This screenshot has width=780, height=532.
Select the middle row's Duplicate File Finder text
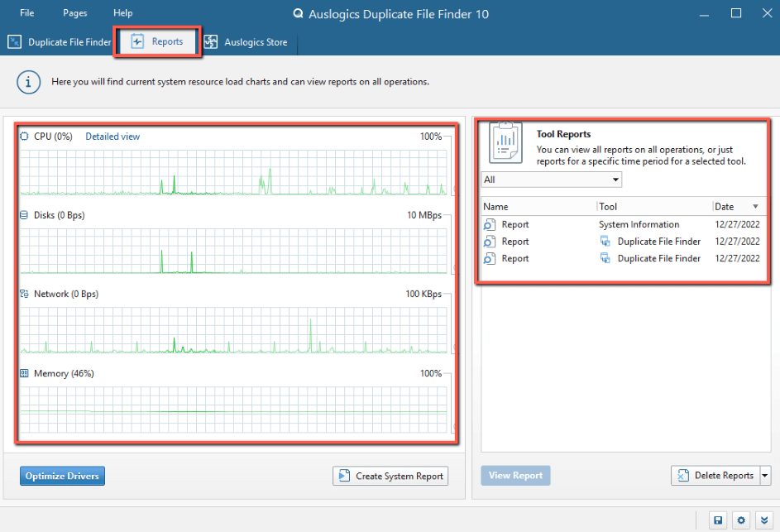(x=659, y=242)
